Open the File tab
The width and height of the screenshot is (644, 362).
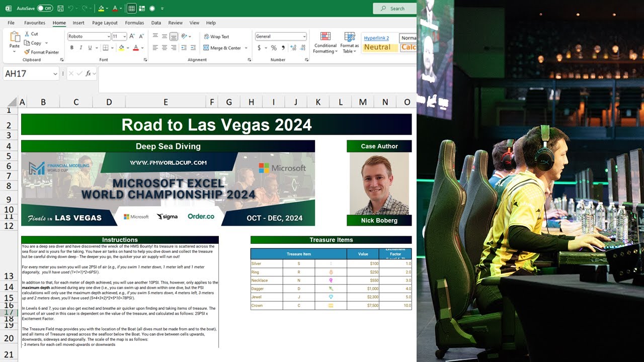click(11, 23)
